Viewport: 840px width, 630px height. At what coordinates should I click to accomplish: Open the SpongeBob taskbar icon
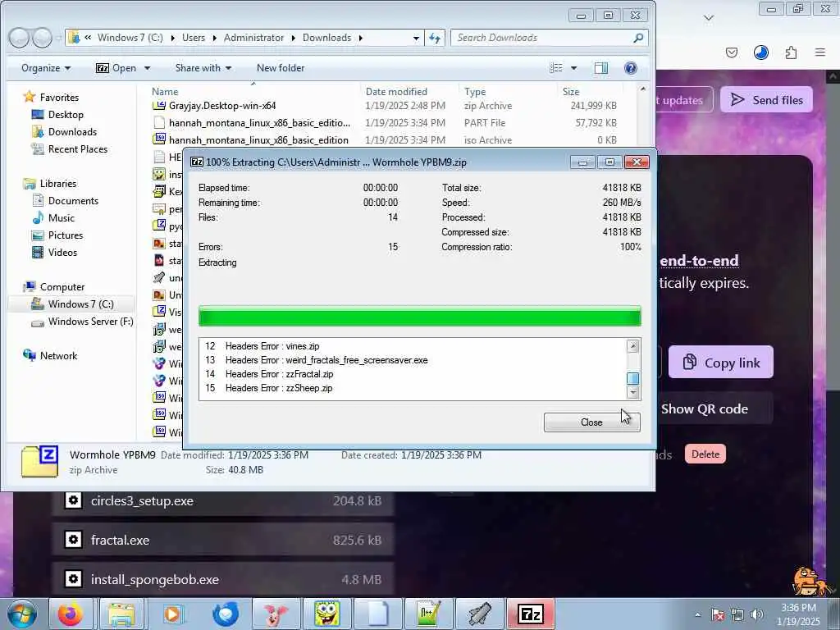click(326, 614)
